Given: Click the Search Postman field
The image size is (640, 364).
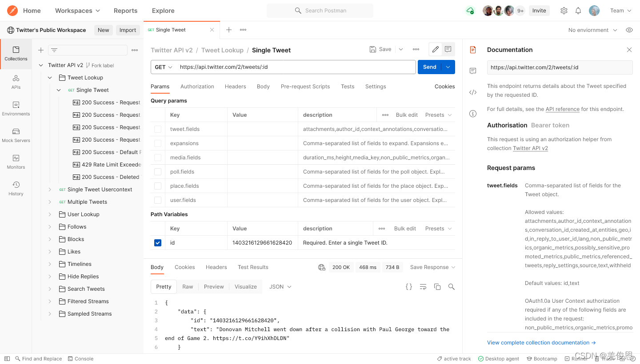Looking at the screenshot, I should tap(320, 11).
